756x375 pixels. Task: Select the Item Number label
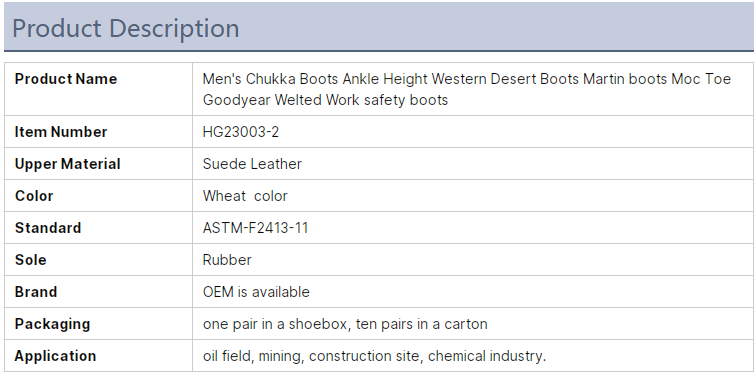(x=61, y=132)
